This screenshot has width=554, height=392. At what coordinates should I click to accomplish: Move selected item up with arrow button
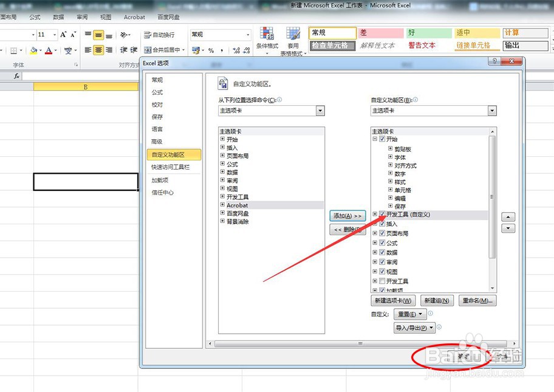508,217
